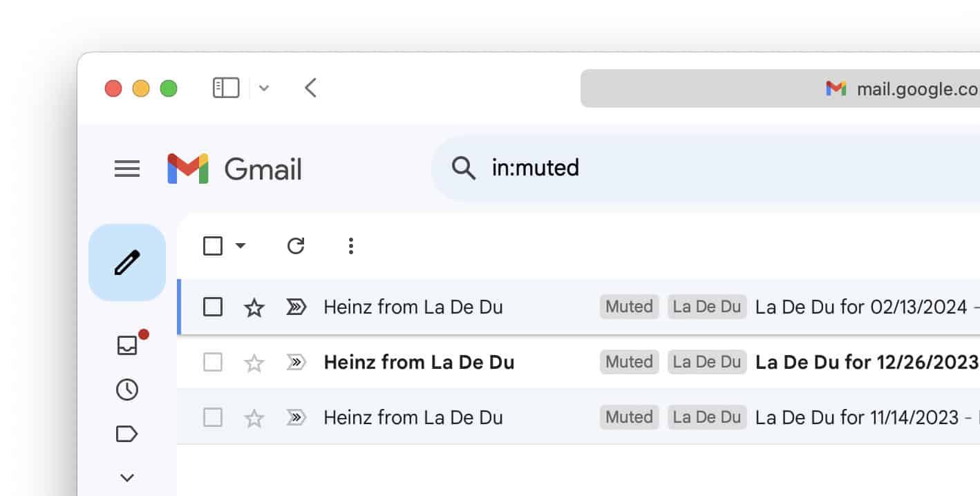Check the box for the 12/26/2023 email
Screen dimensions: 980x496
click(x=213, y=362)
